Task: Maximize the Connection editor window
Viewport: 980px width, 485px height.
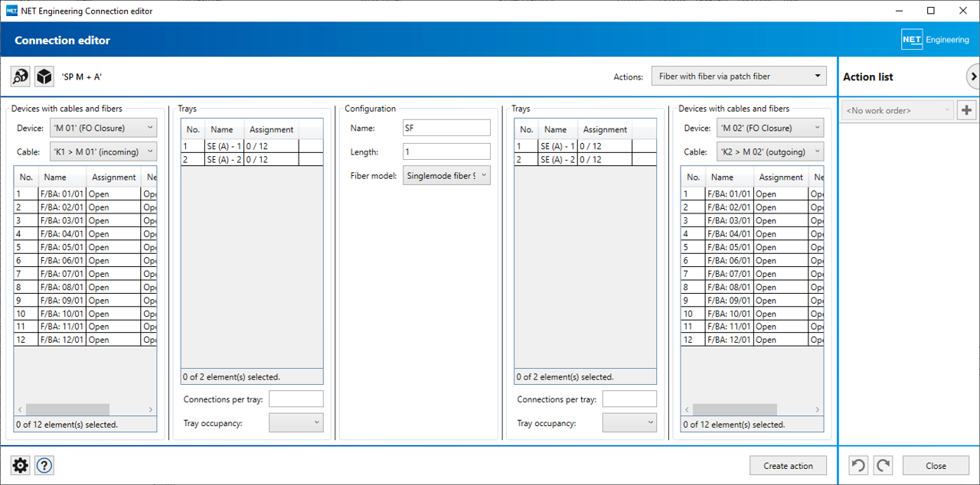Action: point(931,11)
